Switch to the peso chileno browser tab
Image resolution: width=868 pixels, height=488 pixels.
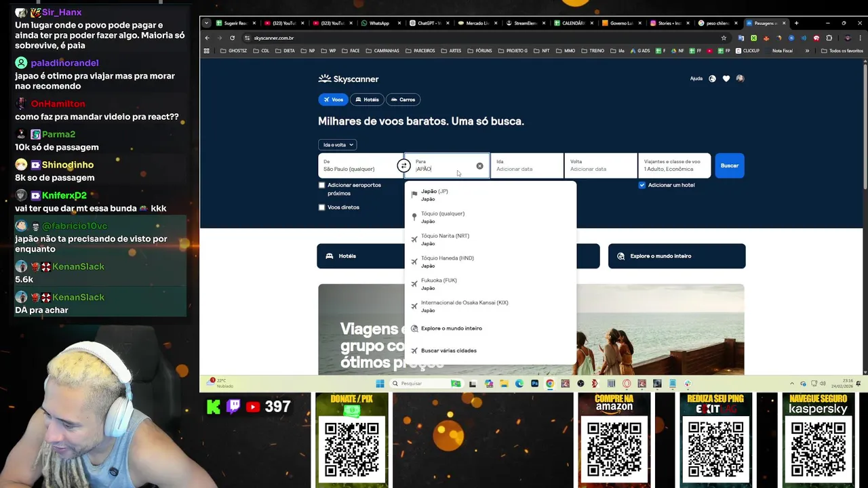click(x=717, y=23)
